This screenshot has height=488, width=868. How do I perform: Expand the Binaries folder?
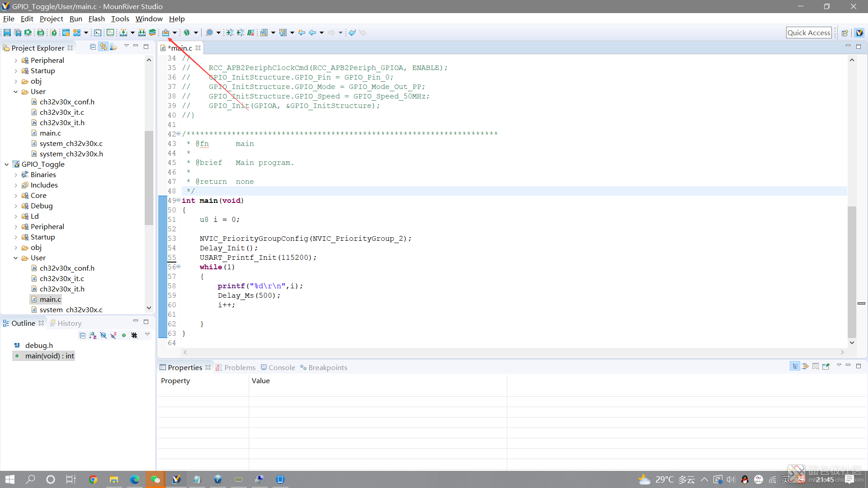[16, 175]
